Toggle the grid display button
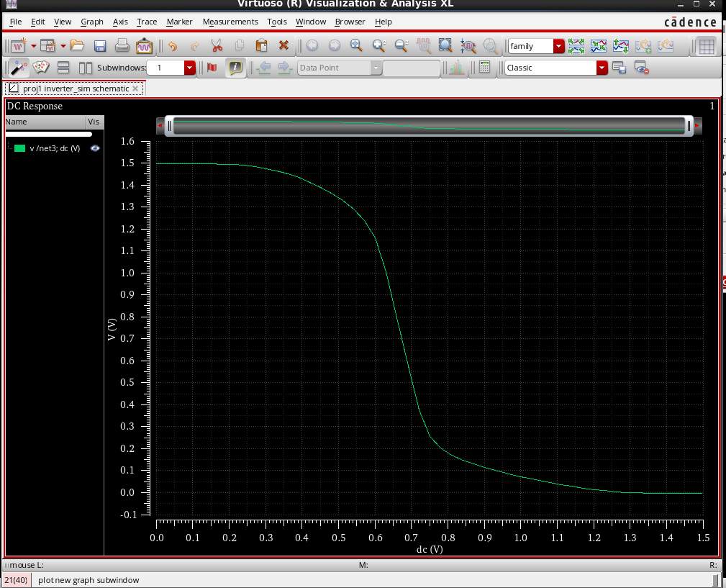Viewport: 726px width, 588px height. pos(706,46)
